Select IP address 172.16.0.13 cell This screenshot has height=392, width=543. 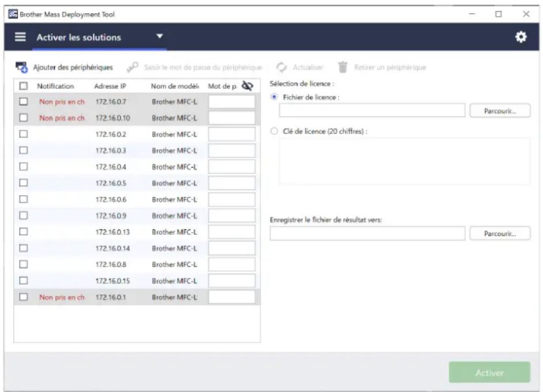112,232
